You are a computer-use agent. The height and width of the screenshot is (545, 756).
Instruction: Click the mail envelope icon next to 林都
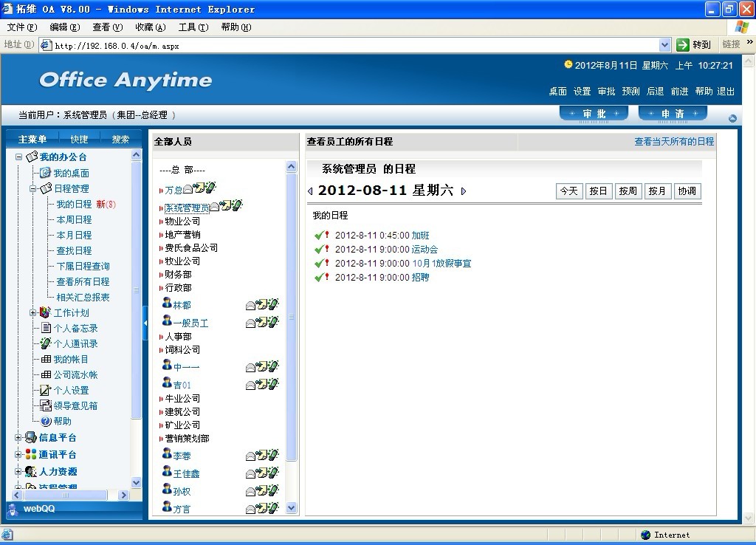[250, 305]
